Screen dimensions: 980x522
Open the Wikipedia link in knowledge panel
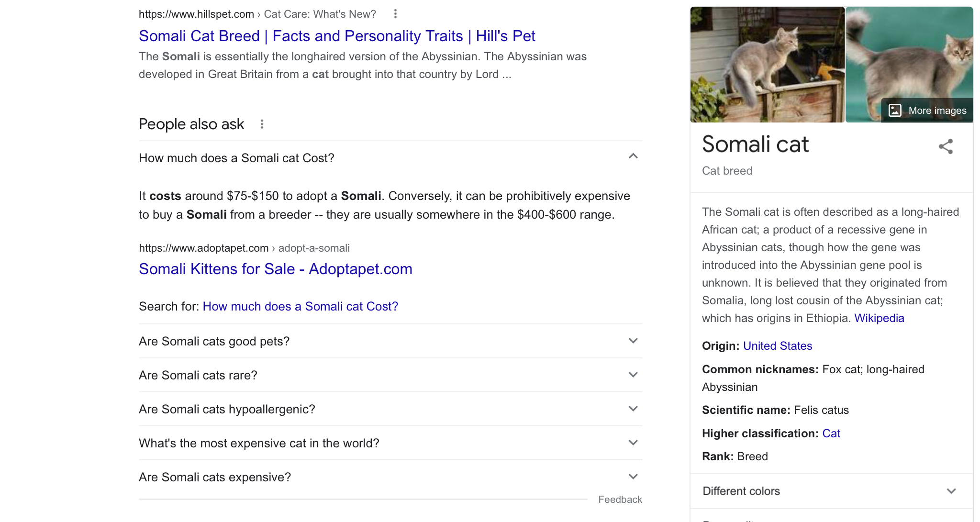879,318
